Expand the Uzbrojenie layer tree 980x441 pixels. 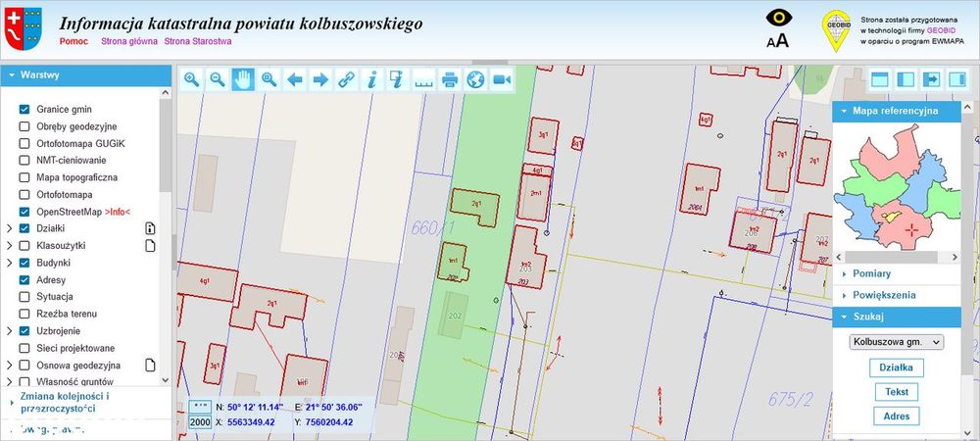(10, 331)
